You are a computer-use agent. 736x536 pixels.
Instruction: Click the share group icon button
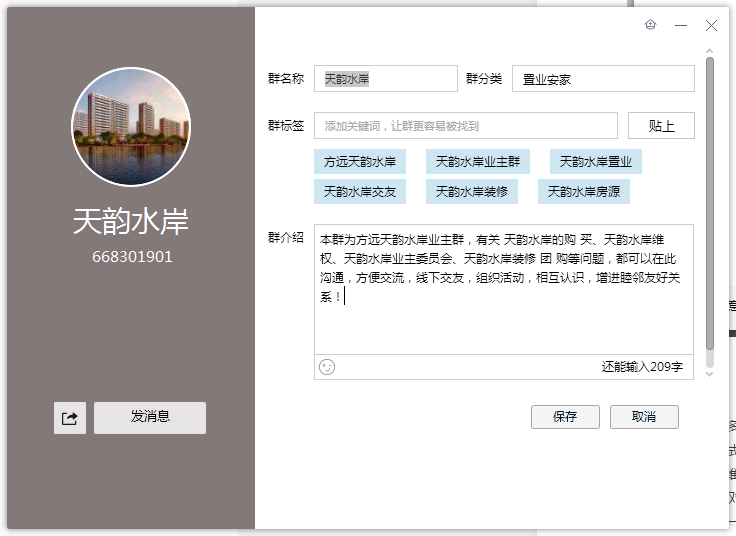click(x=70, y=418)
